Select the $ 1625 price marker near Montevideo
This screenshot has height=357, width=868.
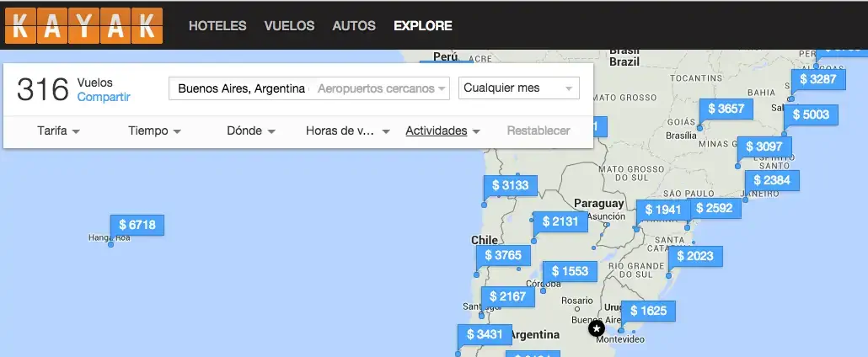coord(648,311)
